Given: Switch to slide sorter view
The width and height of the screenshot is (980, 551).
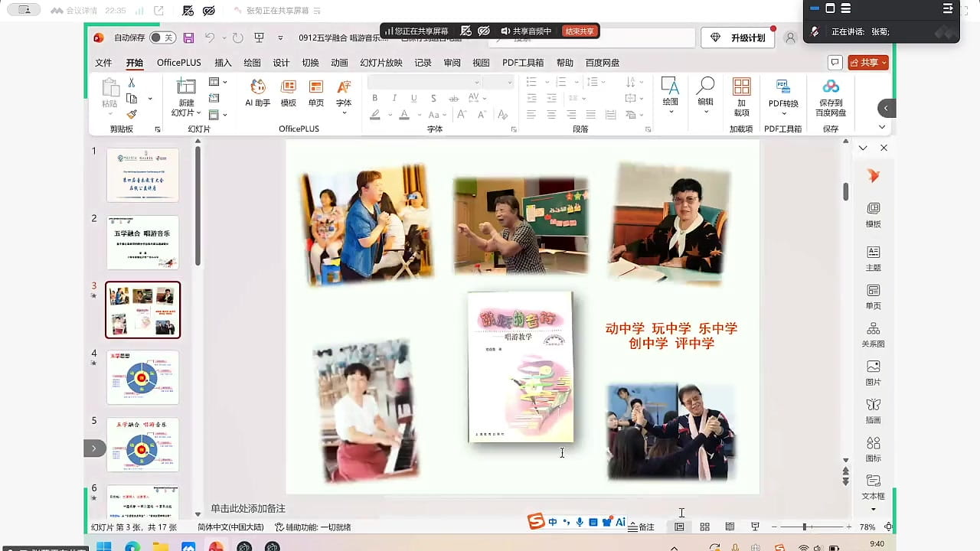Looking at the screenshot, I should coord(705,527).
